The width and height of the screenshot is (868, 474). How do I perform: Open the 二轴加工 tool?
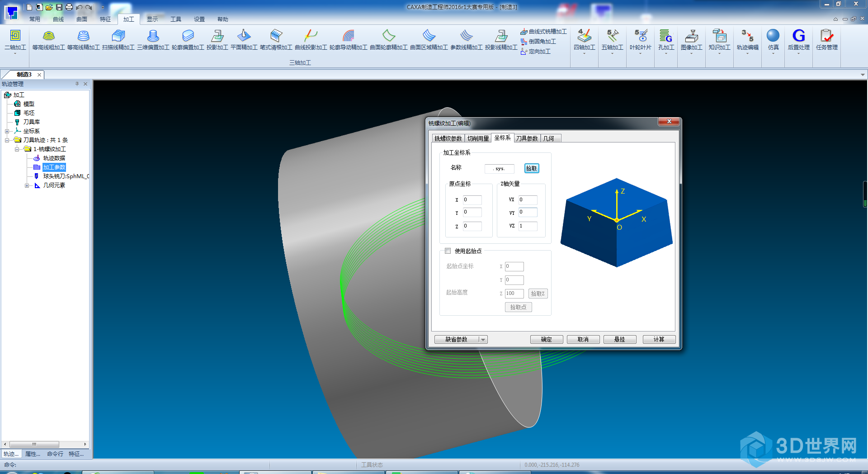click(x=15, y=41)
